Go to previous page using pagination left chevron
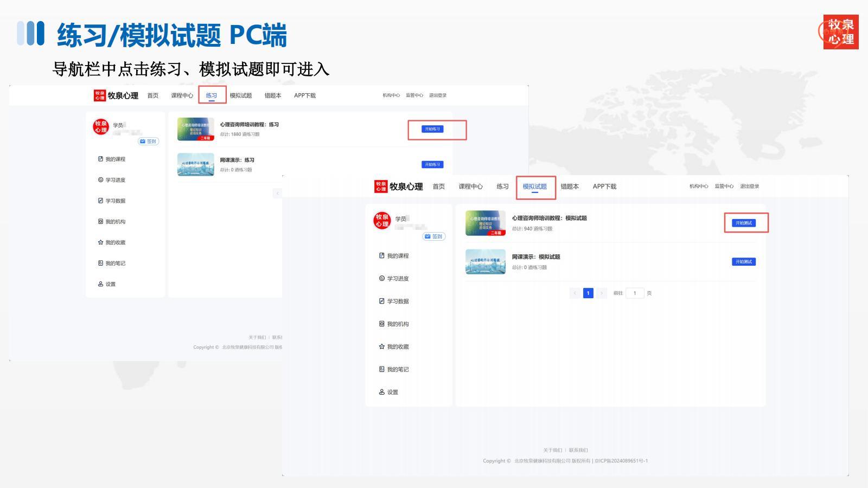 pyautogui.click(x=575, y=293)
